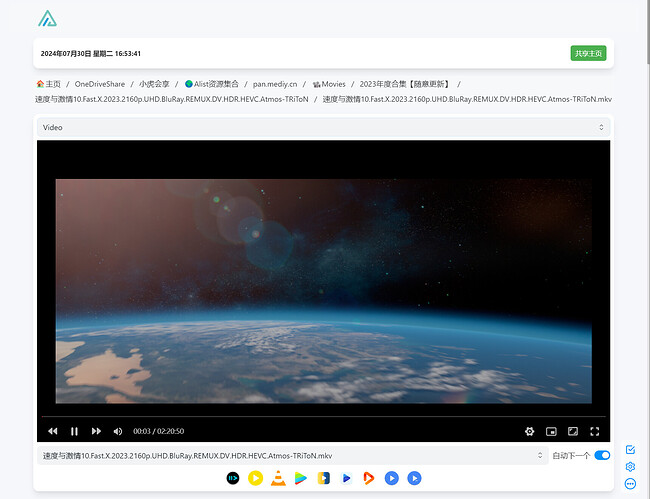Open video in nPlayer colorful triangle
The image size is (650, 499).
[301, 478]
